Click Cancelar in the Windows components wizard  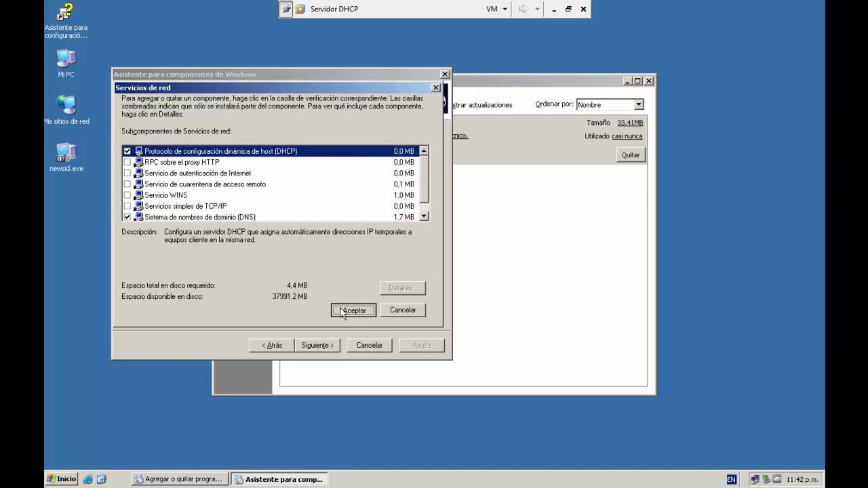(x=370, y=345)
